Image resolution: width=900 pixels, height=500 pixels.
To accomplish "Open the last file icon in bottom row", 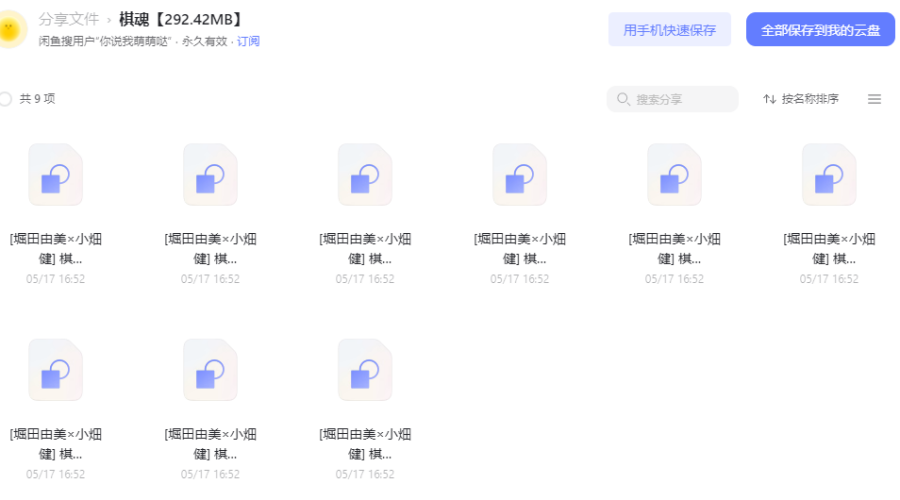I will 365,370.
